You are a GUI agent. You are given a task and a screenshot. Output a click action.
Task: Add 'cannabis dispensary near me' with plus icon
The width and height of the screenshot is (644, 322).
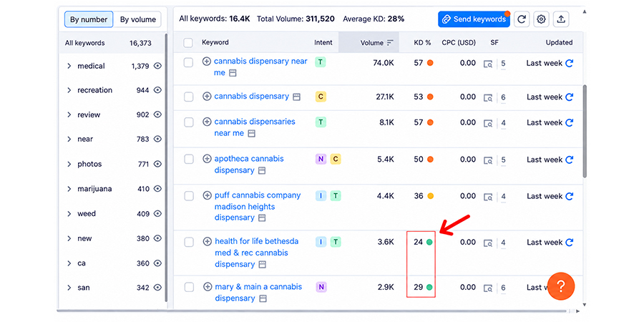click(x=207, y=62)
